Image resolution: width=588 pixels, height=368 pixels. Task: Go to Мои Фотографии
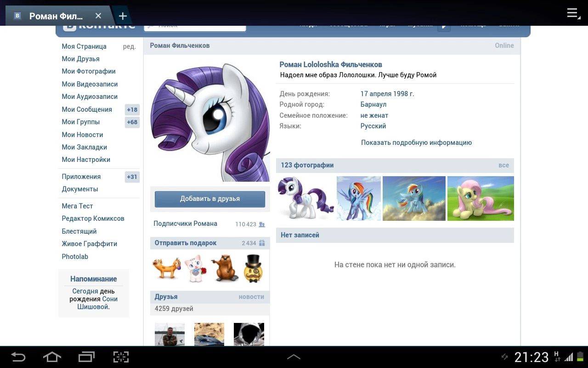pos(89,71)
